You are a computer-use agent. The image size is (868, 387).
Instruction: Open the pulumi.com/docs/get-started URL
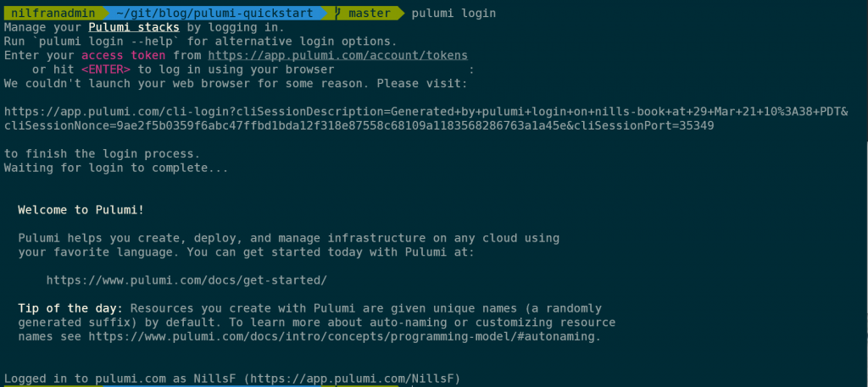tap(186, 280)
